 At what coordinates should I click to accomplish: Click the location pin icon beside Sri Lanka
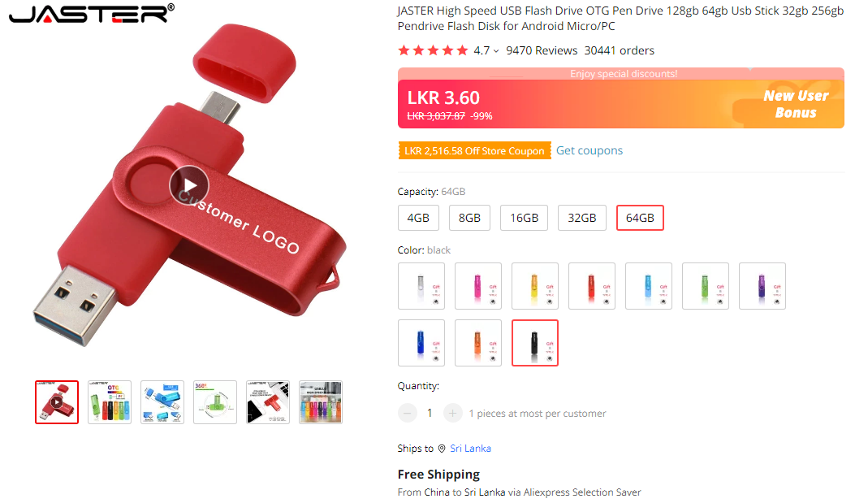(x=442, y=449)
